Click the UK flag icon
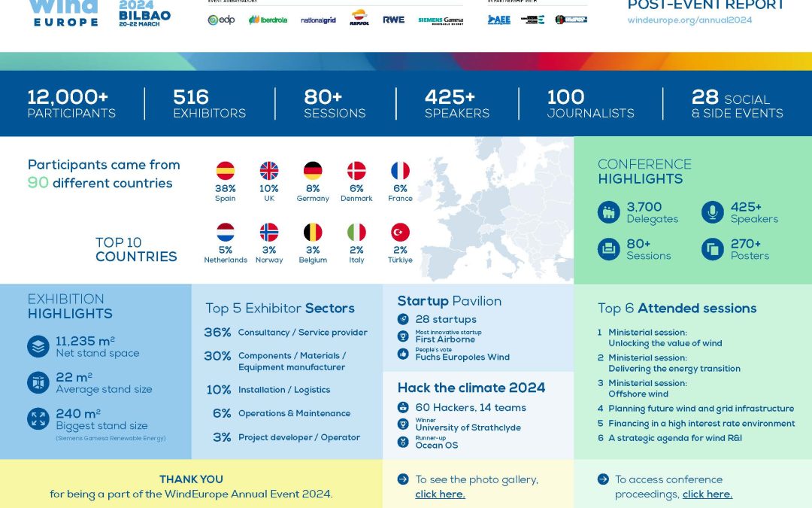Screen dimensions: 812x508 point(269,171)
